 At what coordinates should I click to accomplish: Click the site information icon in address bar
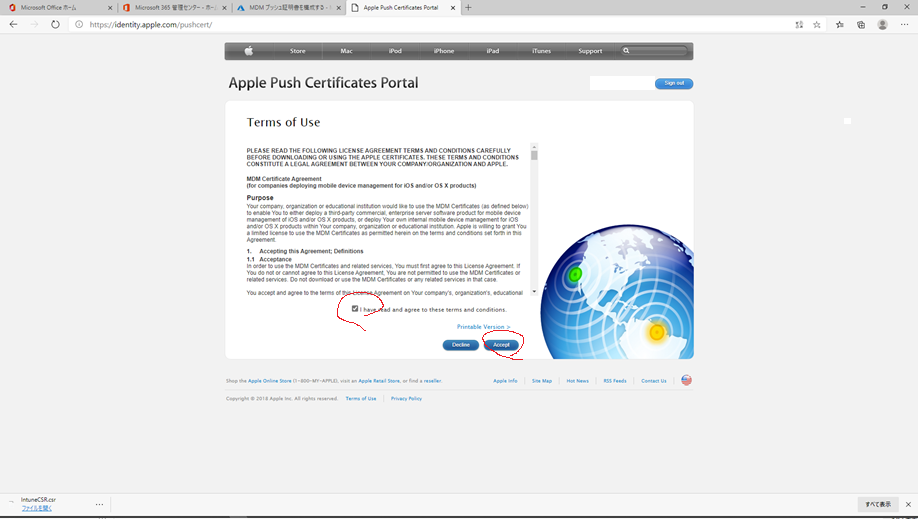(79, 25)
